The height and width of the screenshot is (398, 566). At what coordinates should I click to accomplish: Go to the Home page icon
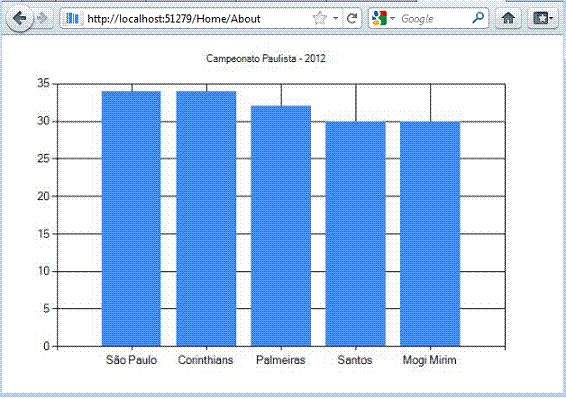coord(508,18)
